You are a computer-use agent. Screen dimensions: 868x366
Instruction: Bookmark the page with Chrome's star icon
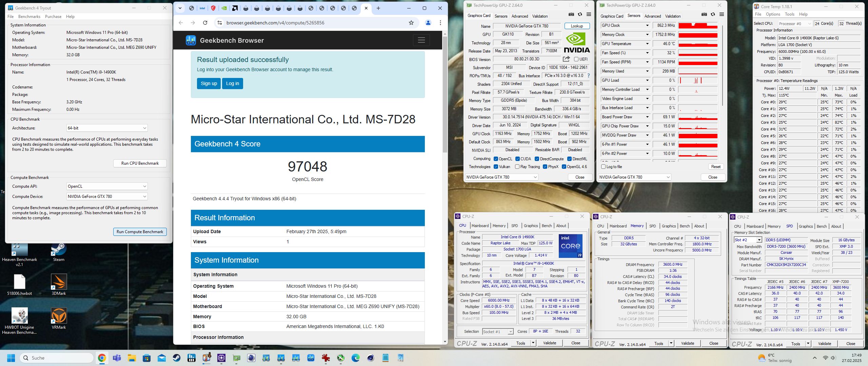pyautogui.click(x=411, y=23)
